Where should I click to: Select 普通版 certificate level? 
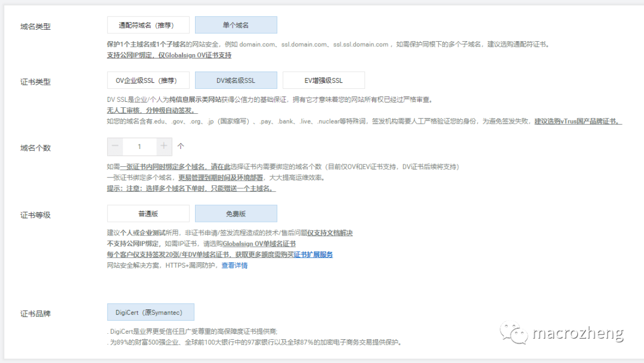[x=148, y=213]
